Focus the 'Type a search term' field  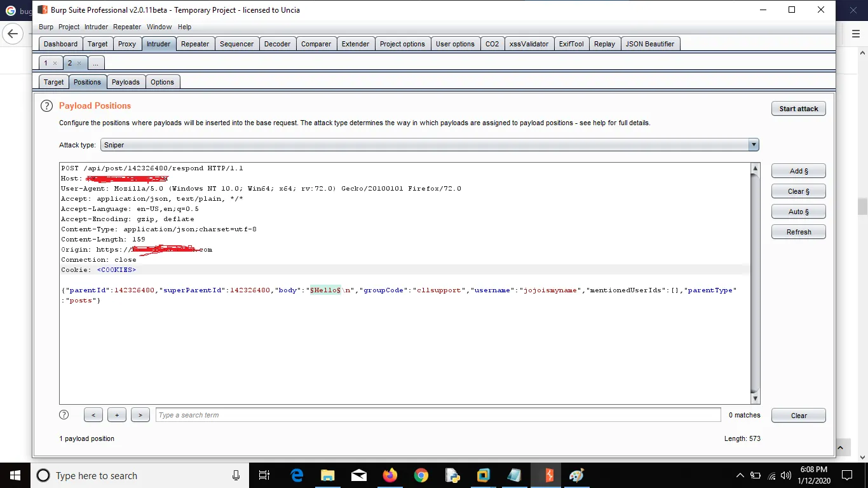pyautogui.click(x=438, y=415)
